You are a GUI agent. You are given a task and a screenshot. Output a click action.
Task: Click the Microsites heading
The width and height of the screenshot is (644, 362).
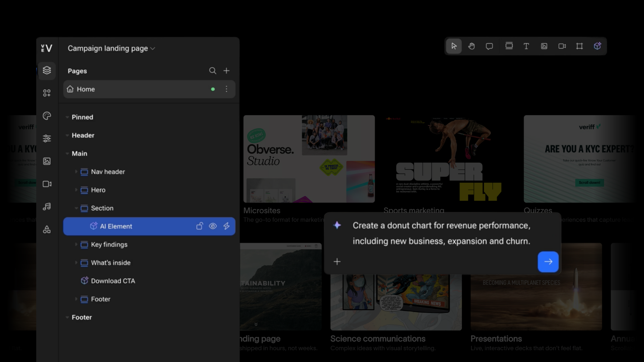point(262,210)
